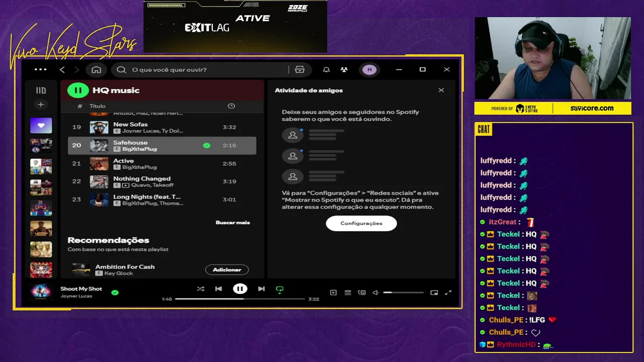This screenshot has height=362, width=644.
Task: Open the Spotify Home page
Action: (97, 70)
